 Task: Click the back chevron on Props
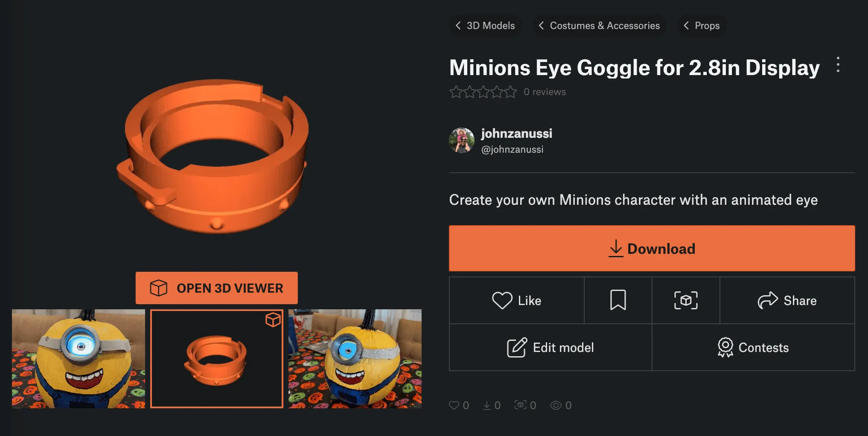pyautogui.click(x=686, y=26)
